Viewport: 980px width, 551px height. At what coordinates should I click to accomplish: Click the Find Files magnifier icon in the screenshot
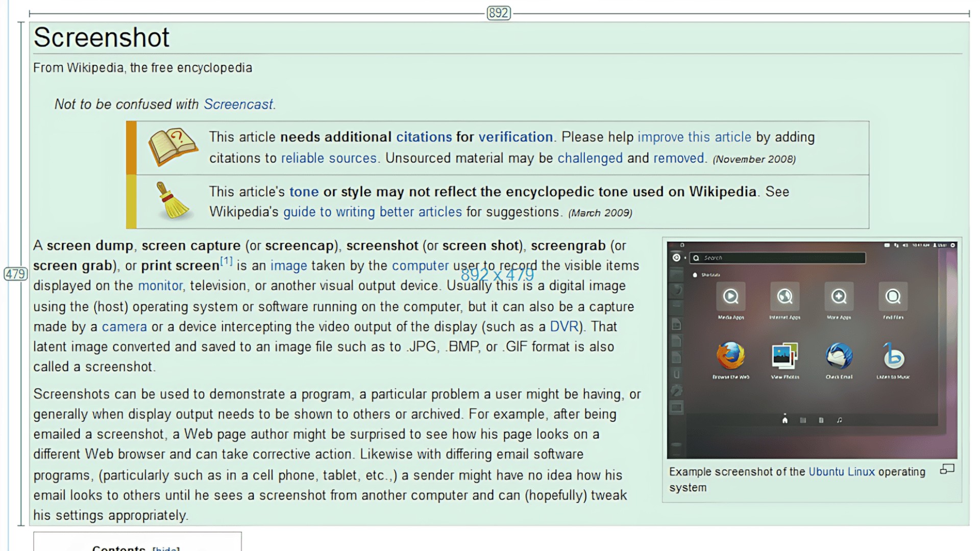tap(893, 296)
